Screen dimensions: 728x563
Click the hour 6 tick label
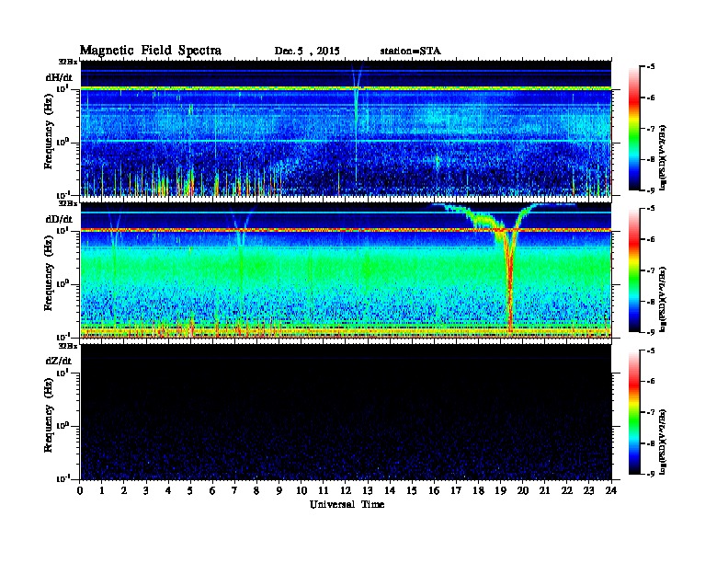(212, 491)
